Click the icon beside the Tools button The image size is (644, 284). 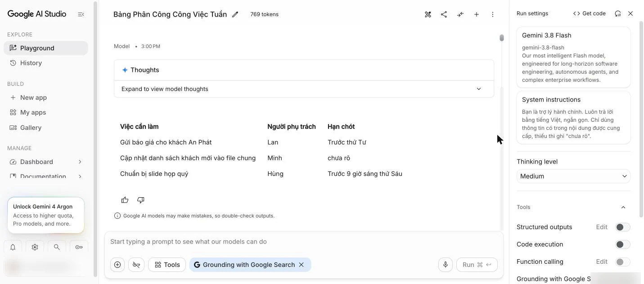(x=136, y=265)
